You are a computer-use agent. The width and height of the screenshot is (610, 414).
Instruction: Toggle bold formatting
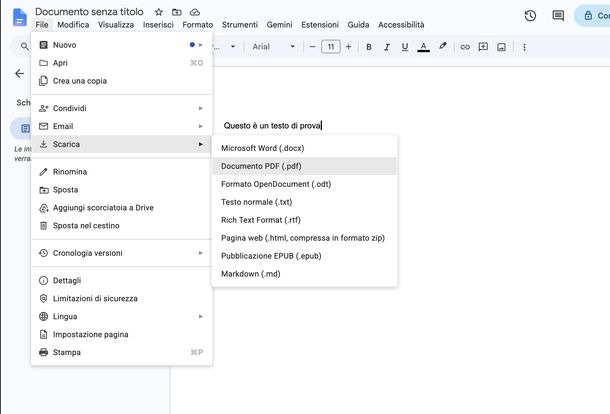369,47
